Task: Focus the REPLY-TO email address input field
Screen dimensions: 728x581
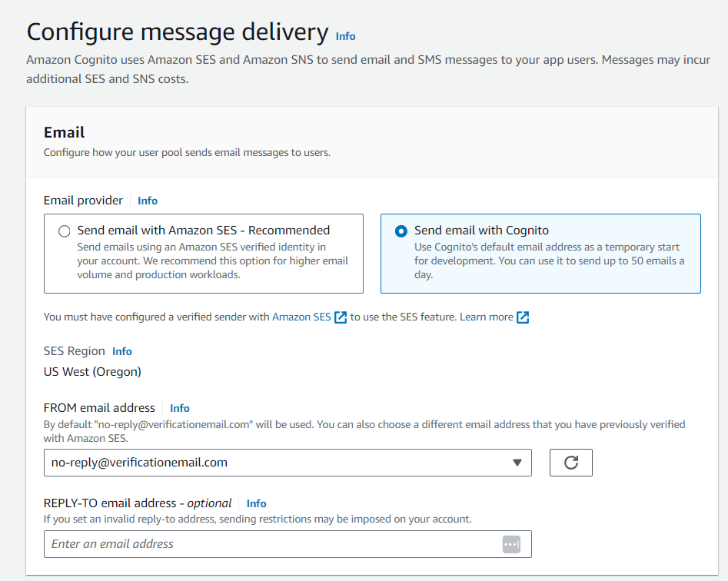Action: [x=288, y=544]
